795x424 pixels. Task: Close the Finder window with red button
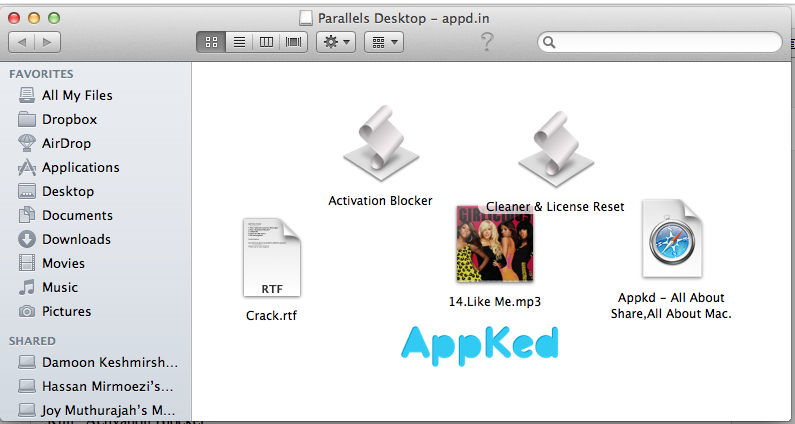14,18
